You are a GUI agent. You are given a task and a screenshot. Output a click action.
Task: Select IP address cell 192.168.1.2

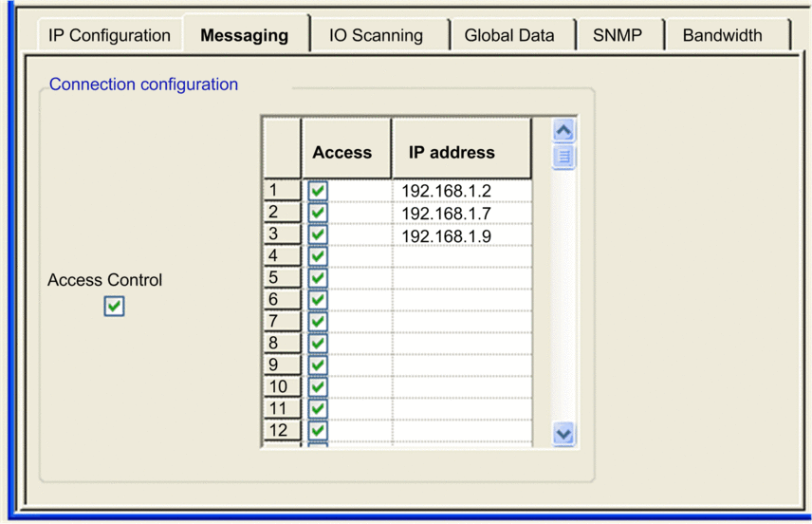coord(446,192)
